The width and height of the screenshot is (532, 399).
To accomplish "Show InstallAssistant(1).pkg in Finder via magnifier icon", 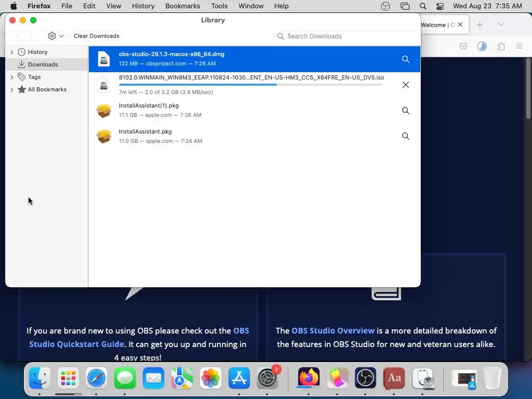I will (405, 111).
